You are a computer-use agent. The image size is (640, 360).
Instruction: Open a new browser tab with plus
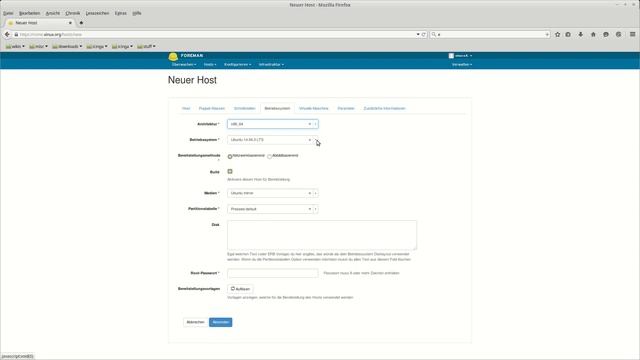(81, 23)
